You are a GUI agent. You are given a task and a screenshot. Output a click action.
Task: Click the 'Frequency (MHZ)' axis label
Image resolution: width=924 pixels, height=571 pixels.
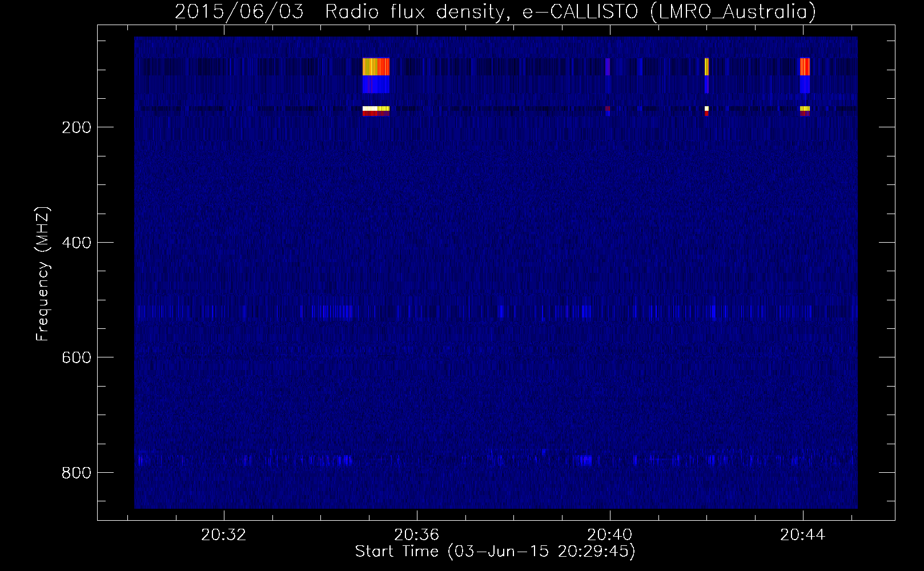(x=43, y=274)
